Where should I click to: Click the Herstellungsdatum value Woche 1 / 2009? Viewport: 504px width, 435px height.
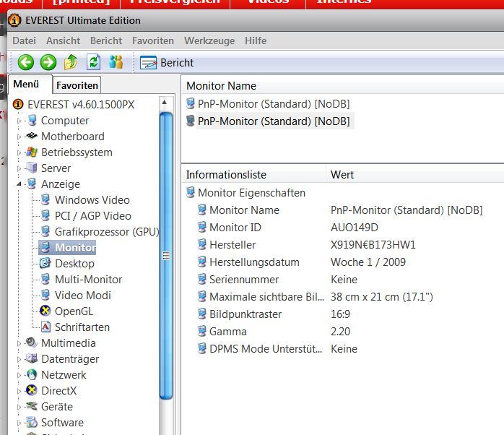click(x=368, y=262)
